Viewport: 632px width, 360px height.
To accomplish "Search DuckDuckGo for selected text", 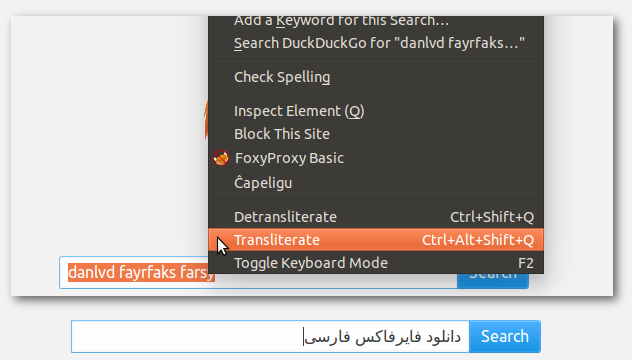I will 376,43.
